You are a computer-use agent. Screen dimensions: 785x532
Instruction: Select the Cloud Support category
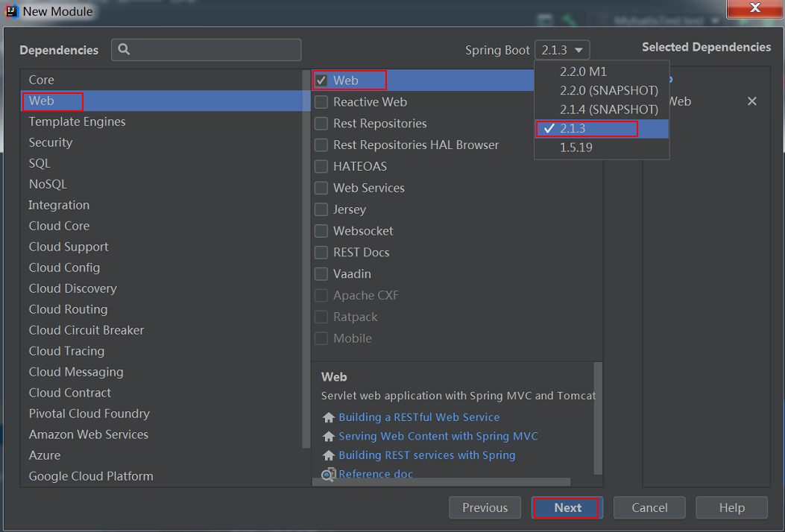coord(163,247)
